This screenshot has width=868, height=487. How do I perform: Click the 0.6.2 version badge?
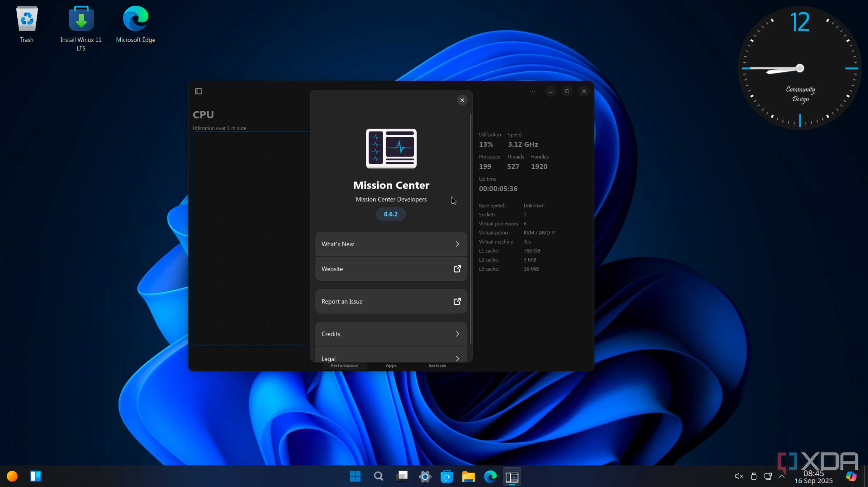click(x=391, y=214)
